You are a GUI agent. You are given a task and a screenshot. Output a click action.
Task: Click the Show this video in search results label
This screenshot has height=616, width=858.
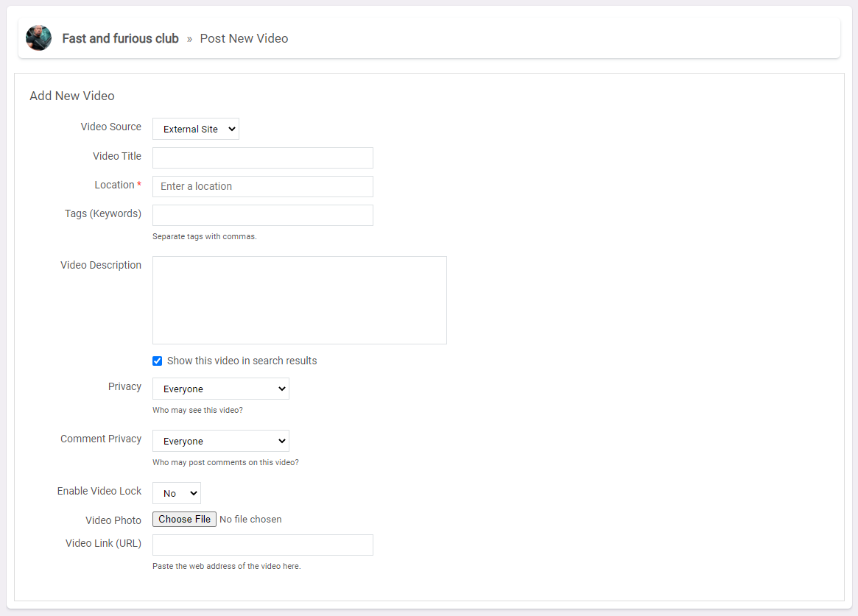[242, 361]
